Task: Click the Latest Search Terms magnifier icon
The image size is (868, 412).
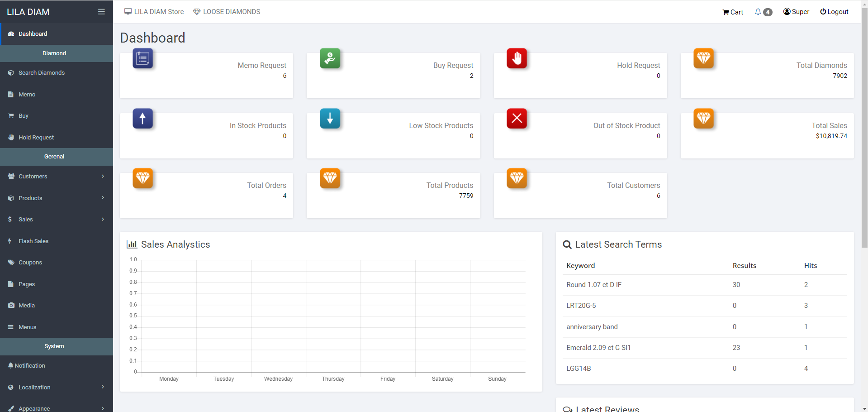Action: [567, 244]
